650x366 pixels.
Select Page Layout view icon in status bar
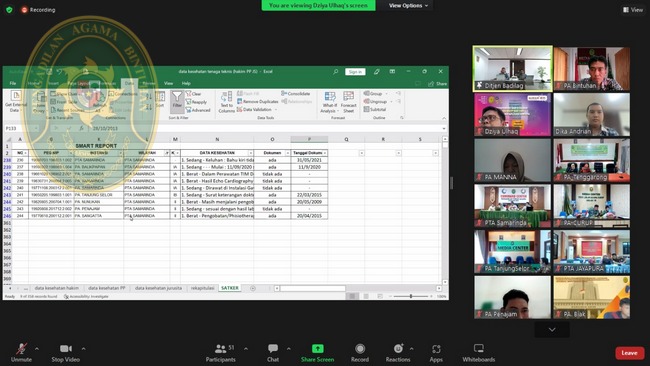coord(366,296)
